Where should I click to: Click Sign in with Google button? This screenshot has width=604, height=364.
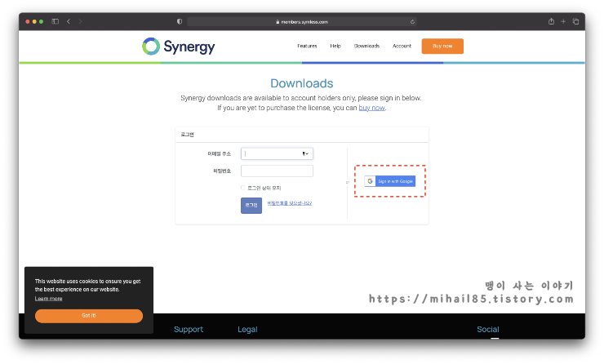coord(390,181)
